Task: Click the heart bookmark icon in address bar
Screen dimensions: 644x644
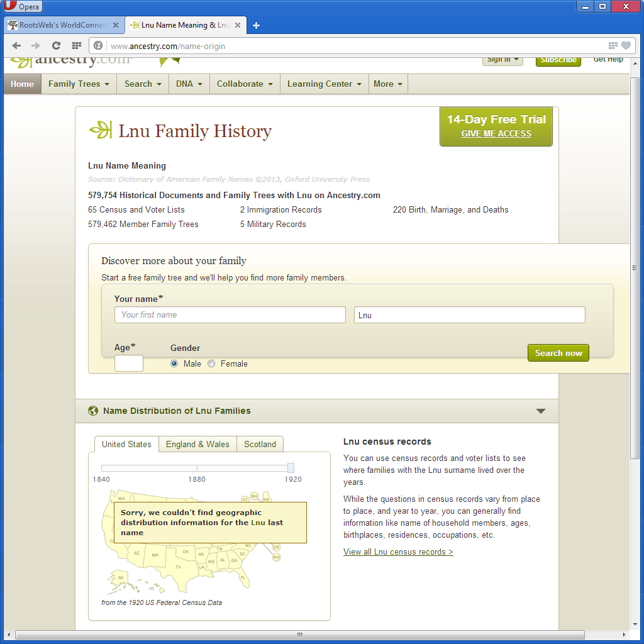Action: (x=626, y=45)
